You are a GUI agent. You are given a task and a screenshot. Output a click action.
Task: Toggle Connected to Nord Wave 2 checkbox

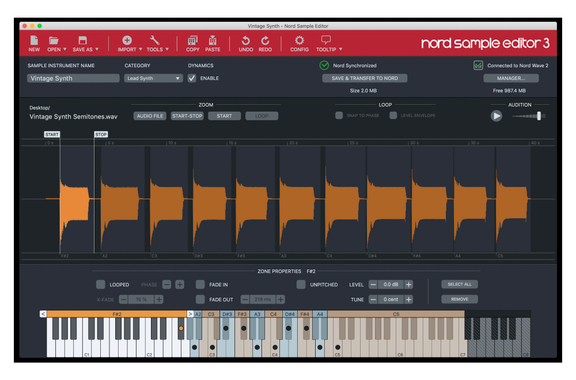478,65
